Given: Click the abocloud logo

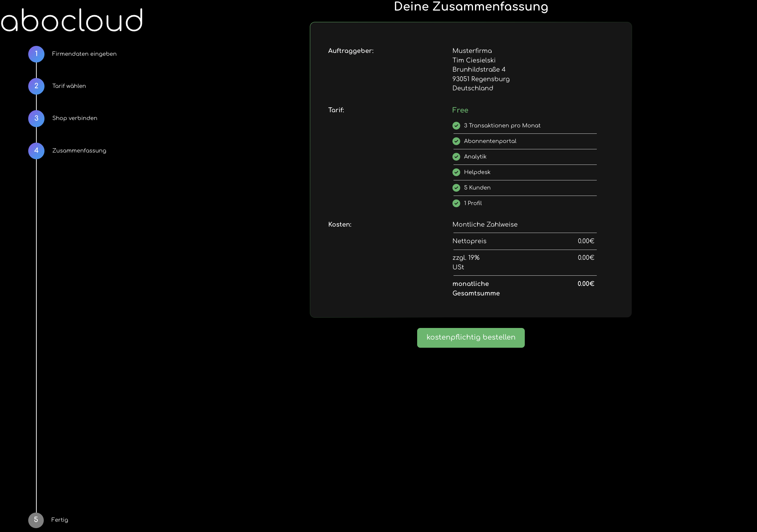Looking at the screenshot, I should pos(72,20).
